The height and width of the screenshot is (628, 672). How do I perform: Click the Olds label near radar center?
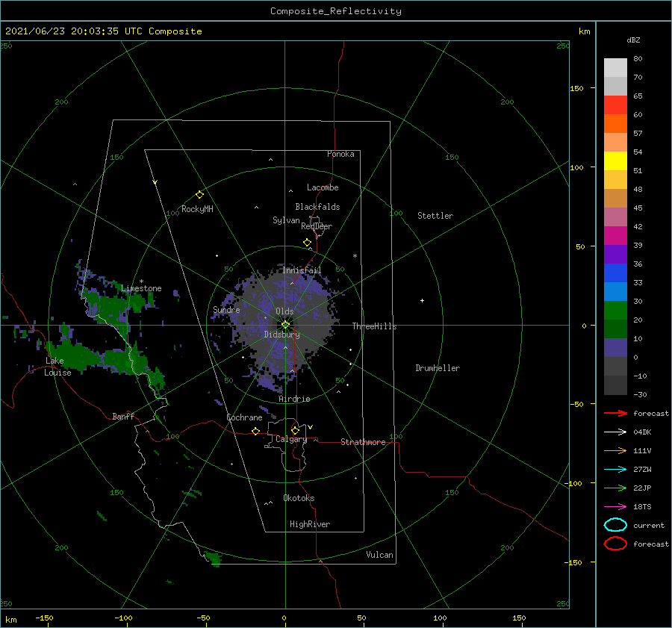[284, 311]
